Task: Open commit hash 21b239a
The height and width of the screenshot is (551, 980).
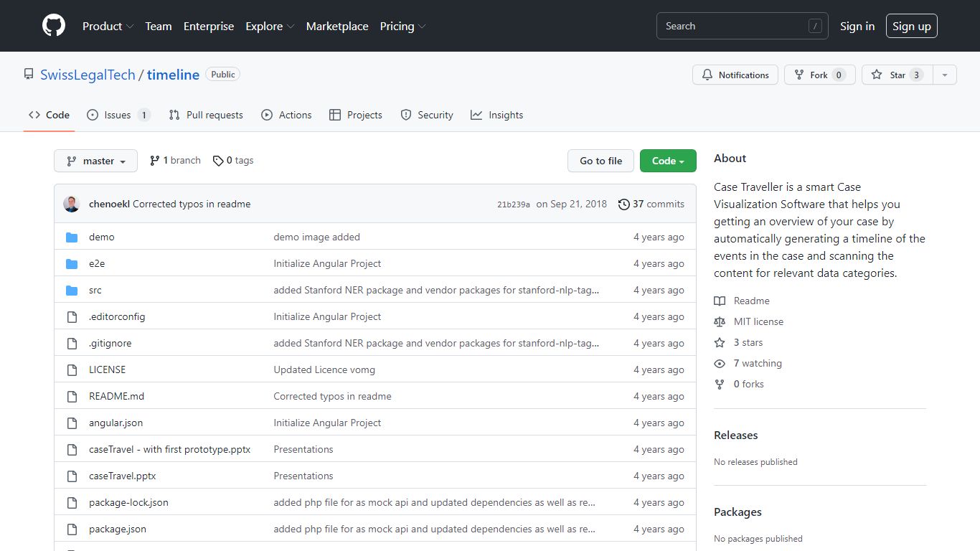Action: click(x=514, y=204)
